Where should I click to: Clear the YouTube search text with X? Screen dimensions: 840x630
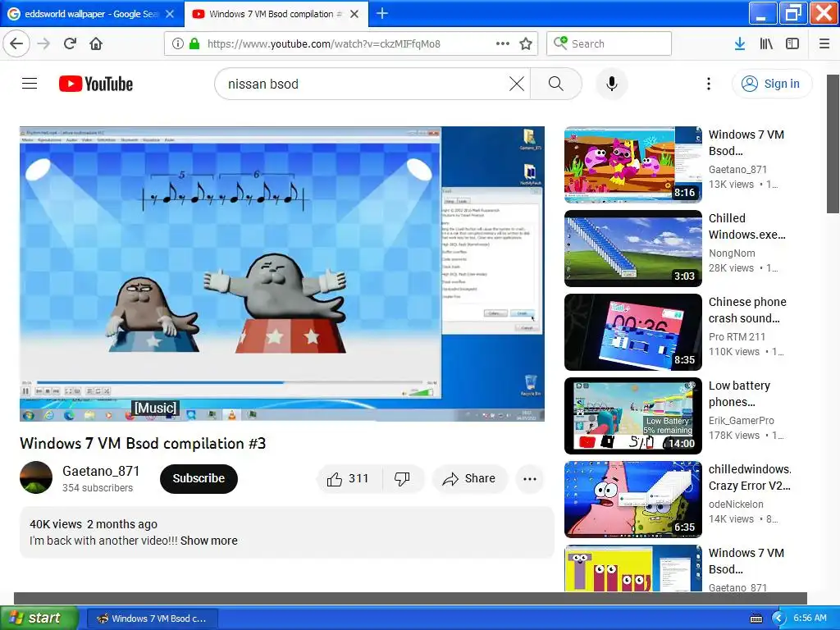517,84
